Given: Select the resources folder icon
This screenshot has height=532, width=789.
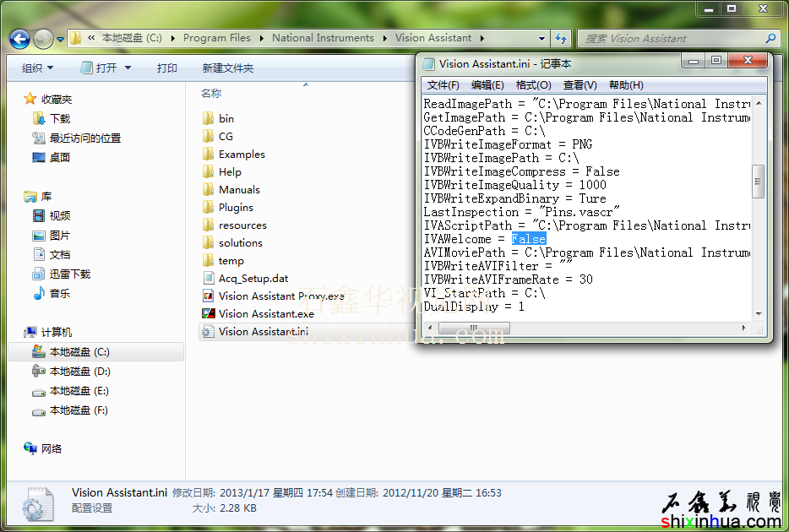Looking at the screenshot, I should pyautogui.click(x=208, y=225).
